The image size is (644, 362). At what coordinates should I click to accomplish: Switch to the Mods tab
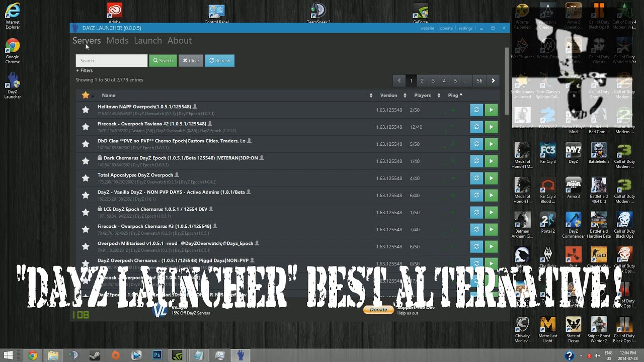coord(117,40)
